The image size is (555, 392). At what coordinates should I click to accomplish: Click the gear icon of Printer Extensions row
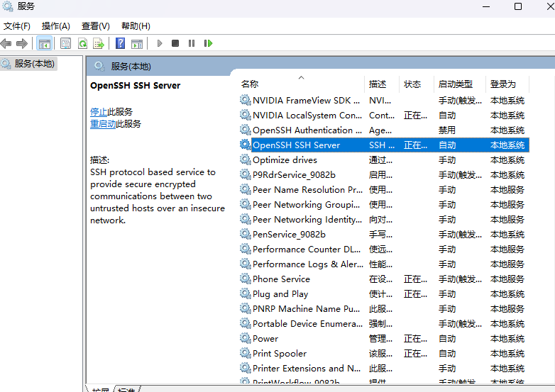(x=245, y=368)
